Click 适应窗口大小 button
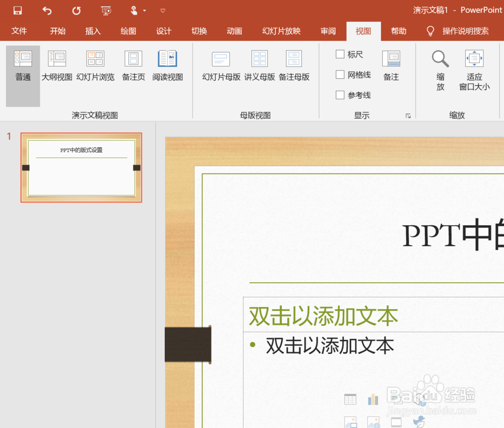504x428 pixels. pyautogui.click(x=474, y=70)
